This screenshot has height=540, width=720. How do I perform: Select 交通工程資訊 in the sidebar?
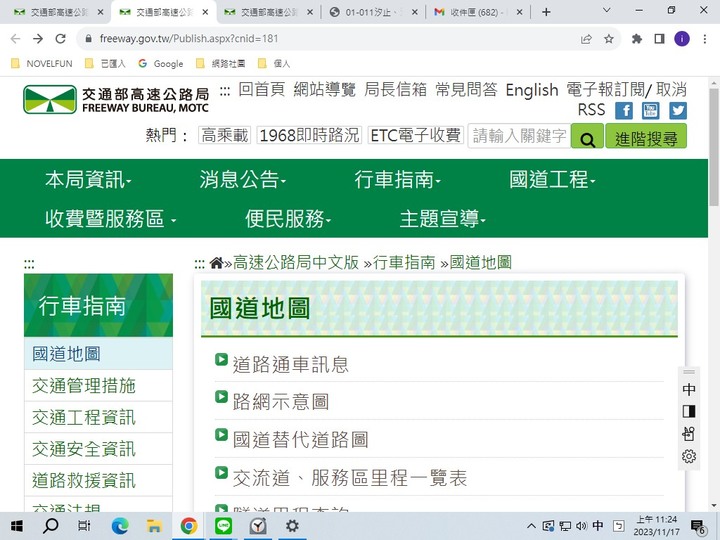pyautogui.click(x=98, y=417)
